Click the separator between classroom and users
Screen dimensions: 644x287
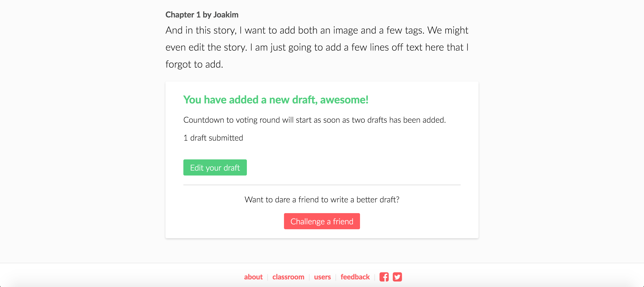[309, 277]
